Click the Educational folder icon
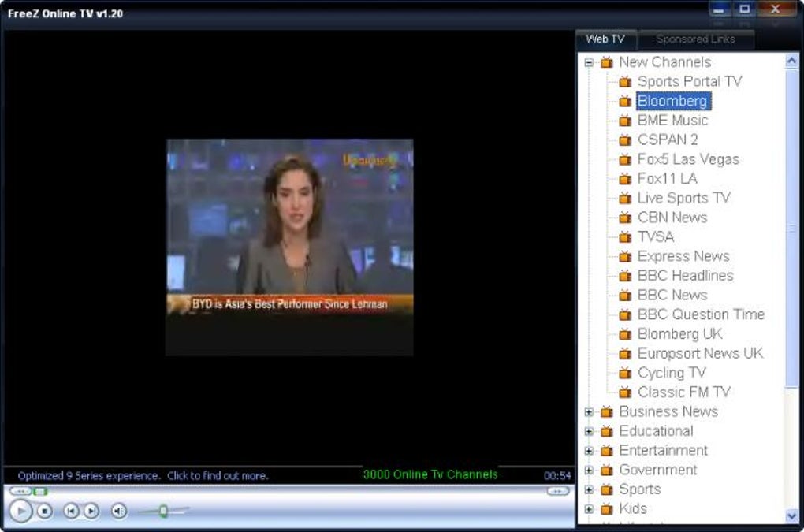This screenshot has width=804, height=532. 607,432
